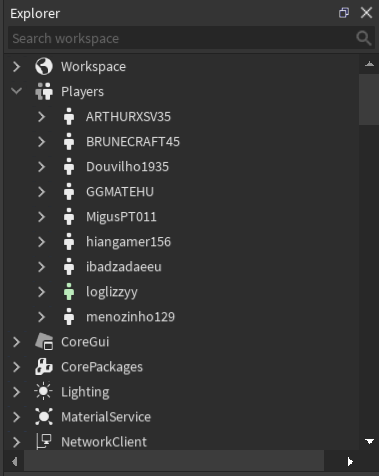Expand MigusPT011 player node
Viewport: 379px width, 476px height.
tap(41, 217)
